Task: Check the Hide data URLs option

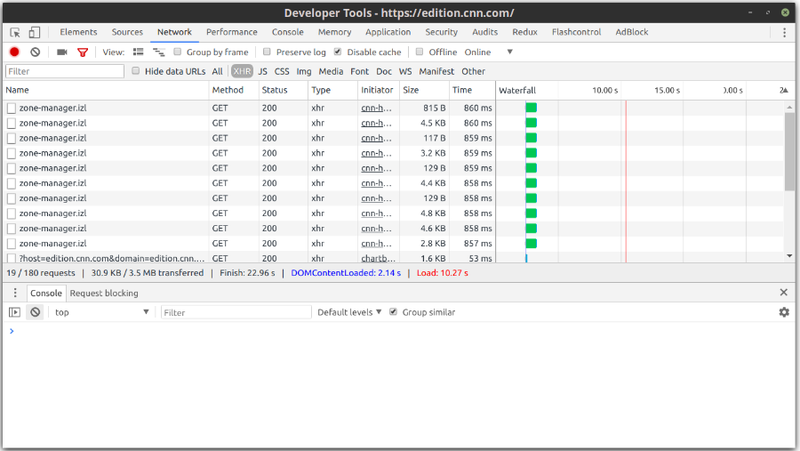Action: coord(136,71)
